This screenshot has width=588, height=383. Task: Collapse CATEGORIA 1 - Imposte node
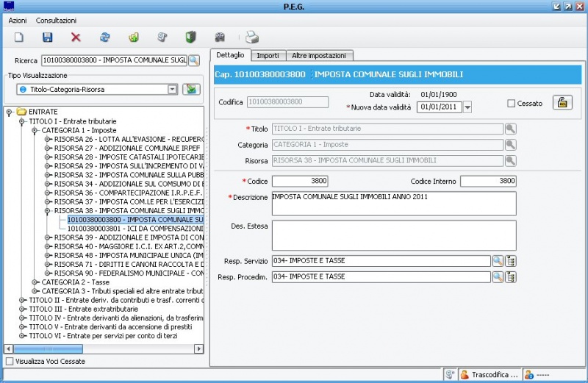(x=35, y=129)
